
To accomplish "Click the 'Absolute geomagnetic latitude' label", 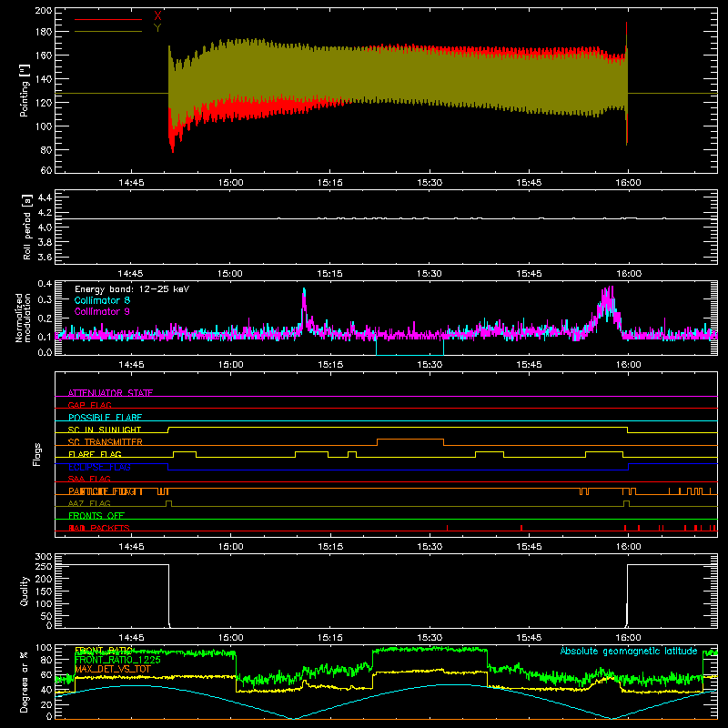I will pos(629,651).
